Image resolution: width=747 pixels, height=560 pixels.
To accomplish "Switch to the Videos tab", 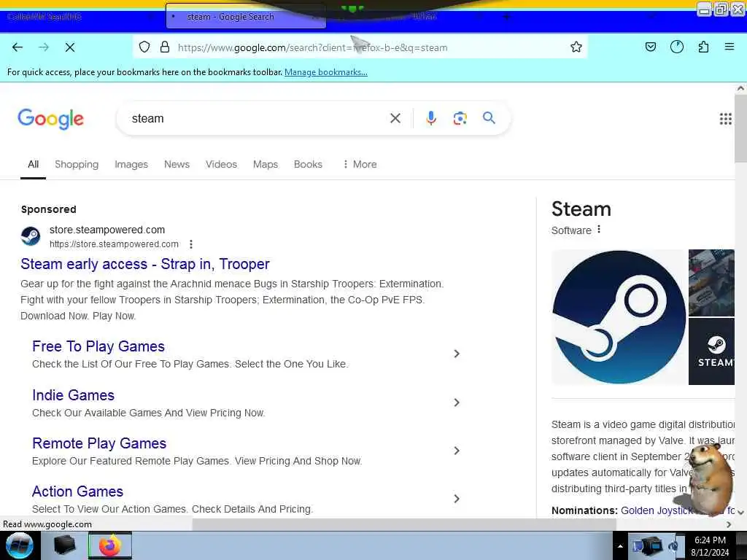I will (221, 164).
